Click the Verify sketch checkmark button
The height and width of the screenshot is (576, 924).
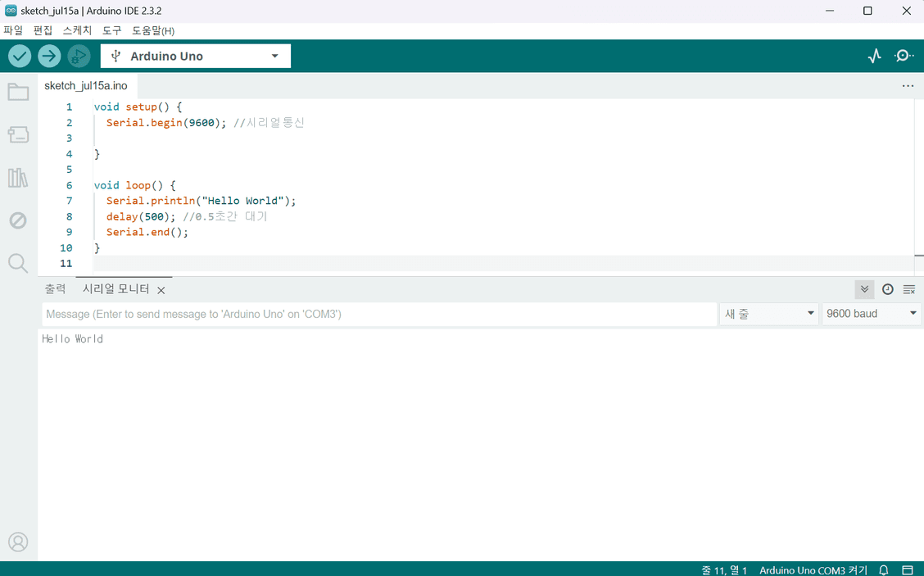coord(20,56)
